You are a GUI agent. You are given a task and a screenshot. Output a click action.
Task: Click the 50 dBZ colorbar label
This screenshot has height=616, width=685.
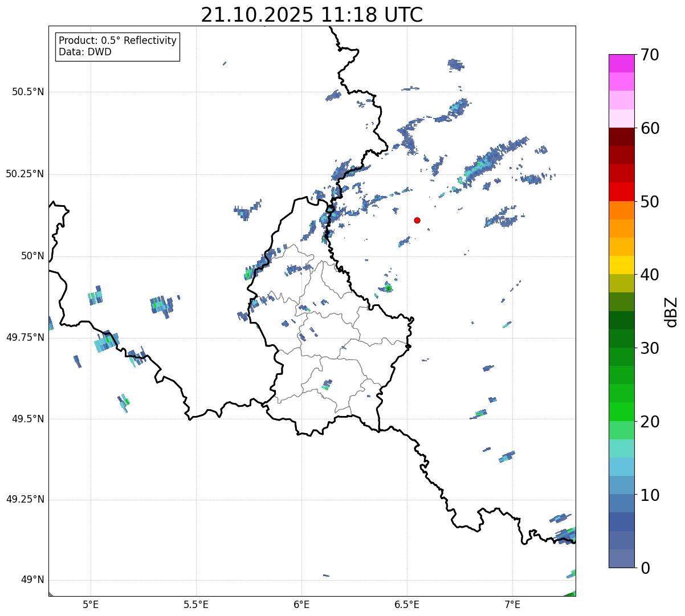click(x=650, y=202)
